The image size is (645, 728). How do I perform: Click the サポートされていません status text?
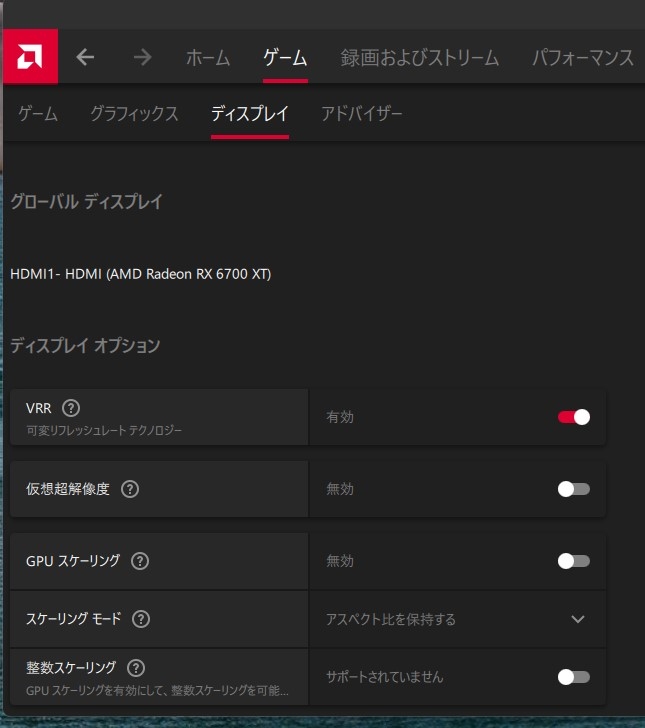(x=384, y=677)
